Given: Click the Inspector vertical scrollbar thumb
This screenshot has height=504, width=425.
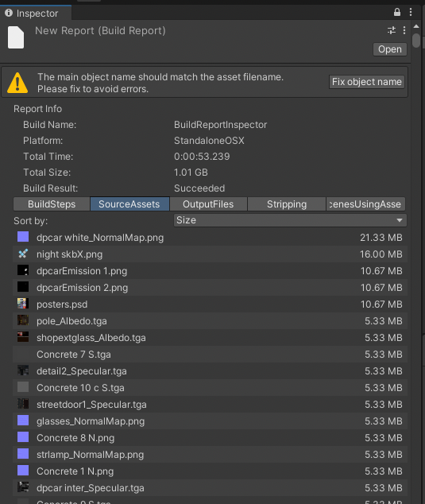Looking at the screenshot, I should [x=416, y=41].
